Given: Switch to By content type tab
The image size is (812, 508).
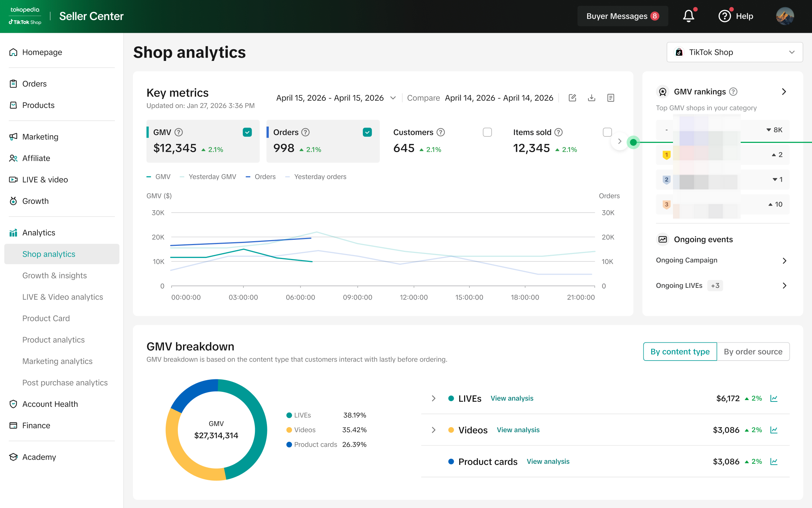Looking at the screenshot, I should click(680, 352).
